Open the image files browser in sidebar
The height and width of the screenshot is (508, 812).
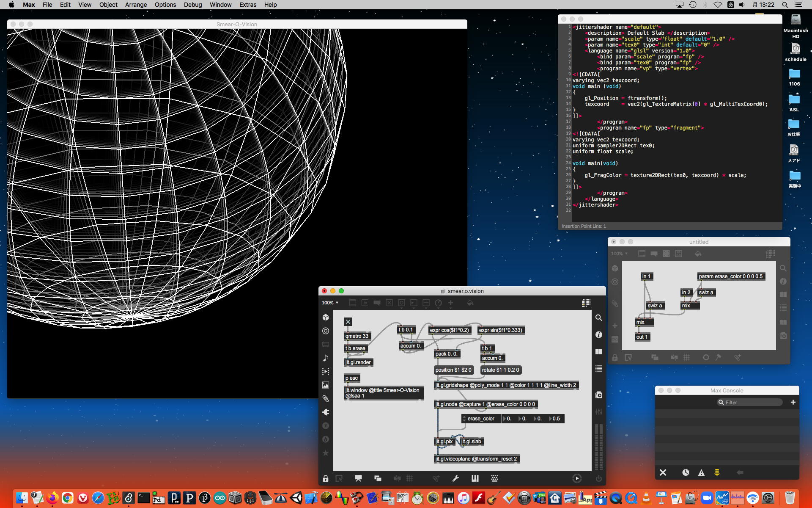coord(326,385)
